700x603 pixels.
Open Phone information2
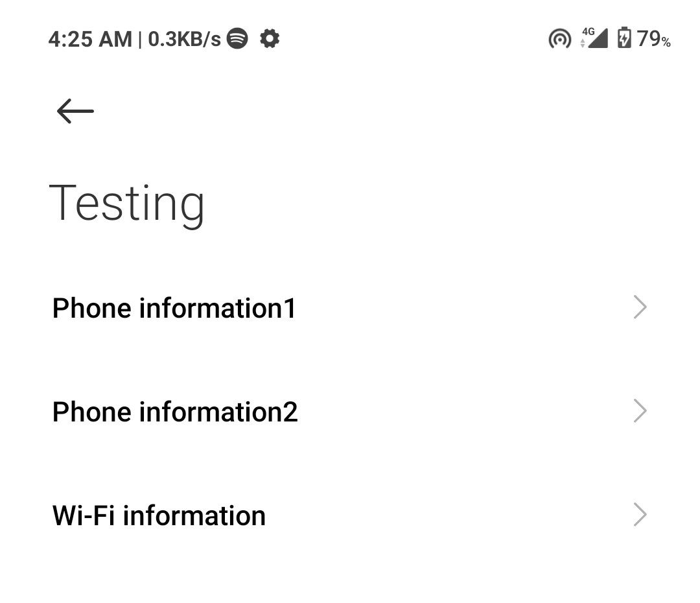[175, 412]
